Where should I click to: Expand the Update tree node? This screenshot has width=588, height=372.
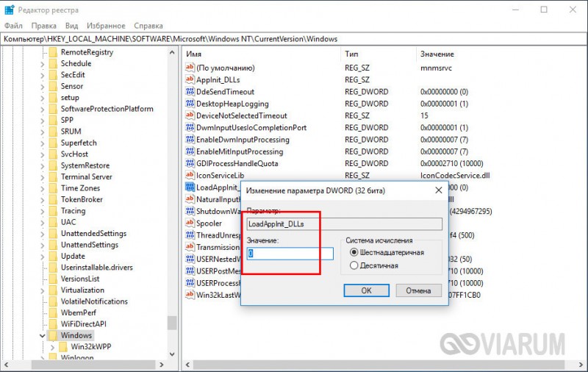43,257
